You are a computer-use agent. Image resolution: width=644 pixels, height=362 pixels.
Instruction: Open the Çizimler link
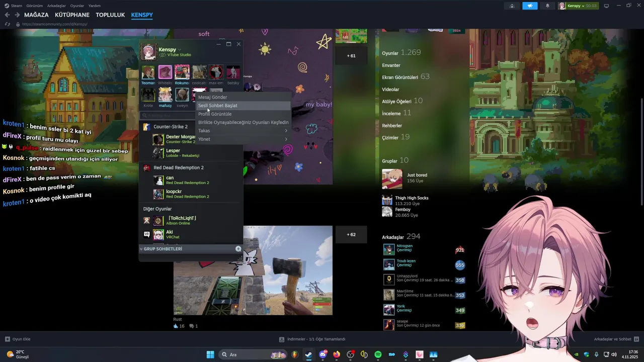(x=396, y=137)
